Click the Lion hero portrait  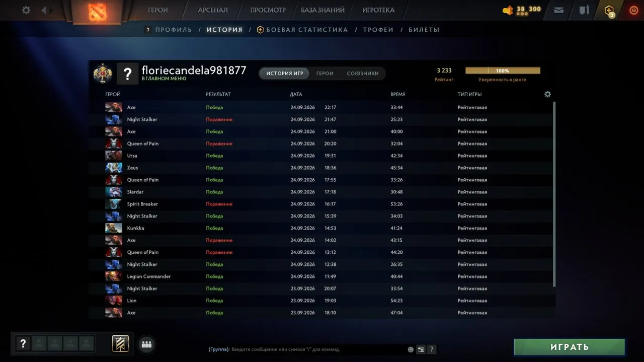click(114, 301)
